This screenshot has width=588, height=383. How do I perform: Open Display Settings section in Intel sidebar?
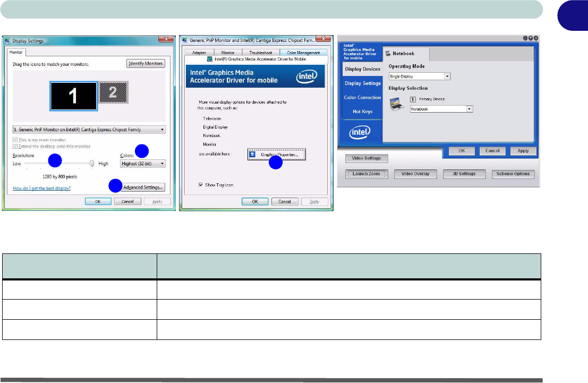tap(363, 83)
